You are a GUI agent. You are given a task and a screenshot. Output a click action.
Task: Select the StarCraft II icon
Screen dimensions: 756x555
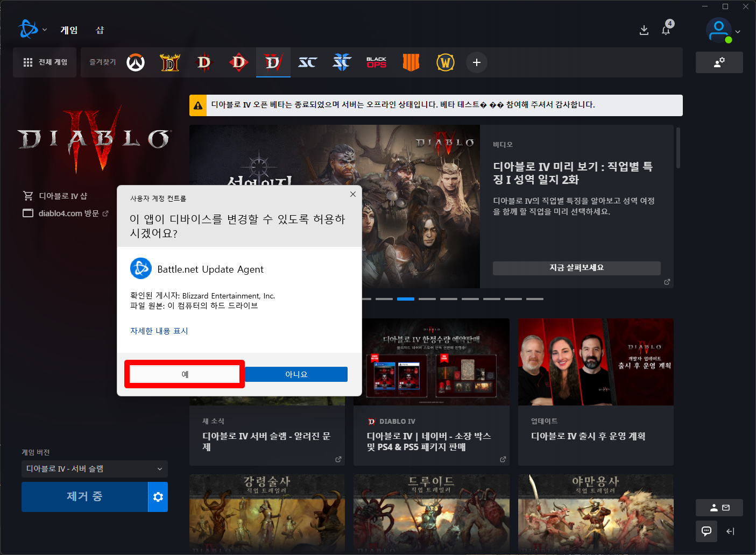(x=342, y=62)
